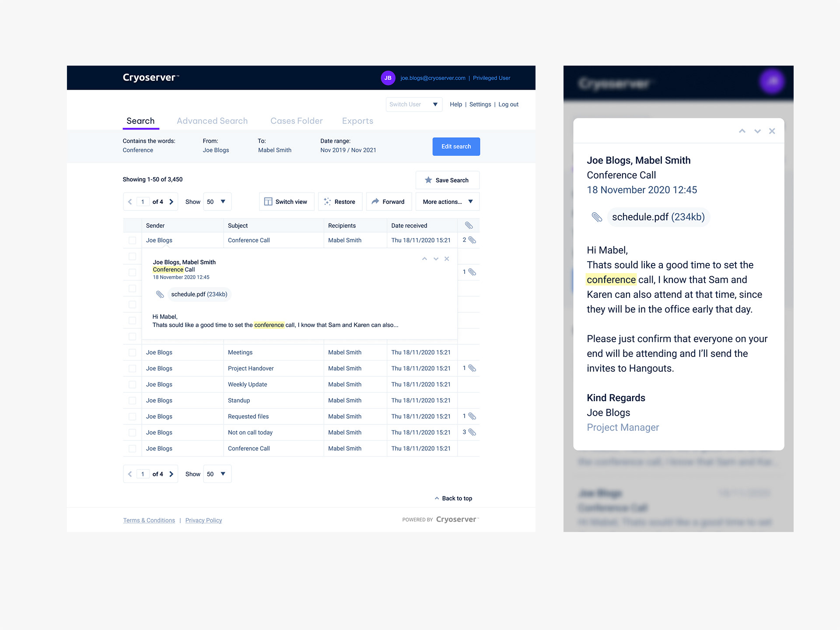Switch to the Search tab

point(140,121)
